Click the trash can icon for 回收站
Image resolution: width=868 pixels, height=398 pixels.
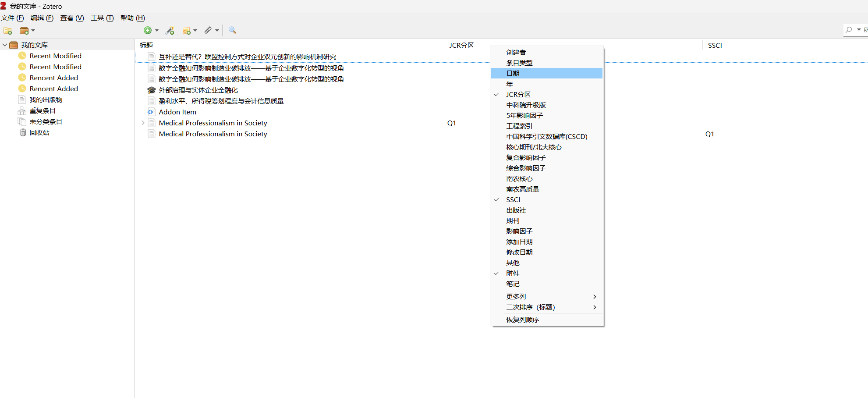pyautogui.click(x=23, y=132)
